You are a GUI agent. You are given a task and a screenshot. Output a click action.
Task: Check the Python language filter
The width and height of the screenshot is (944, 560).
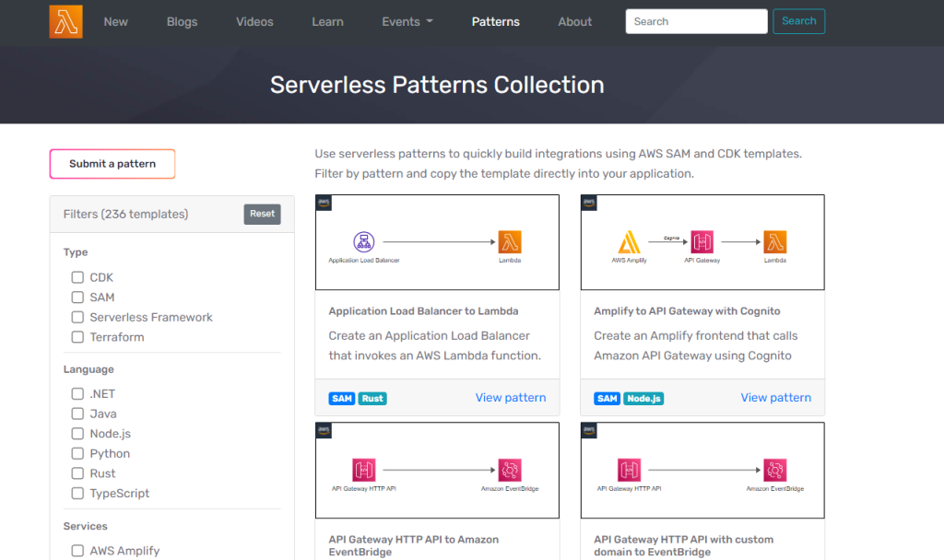(x=77, y=453)
